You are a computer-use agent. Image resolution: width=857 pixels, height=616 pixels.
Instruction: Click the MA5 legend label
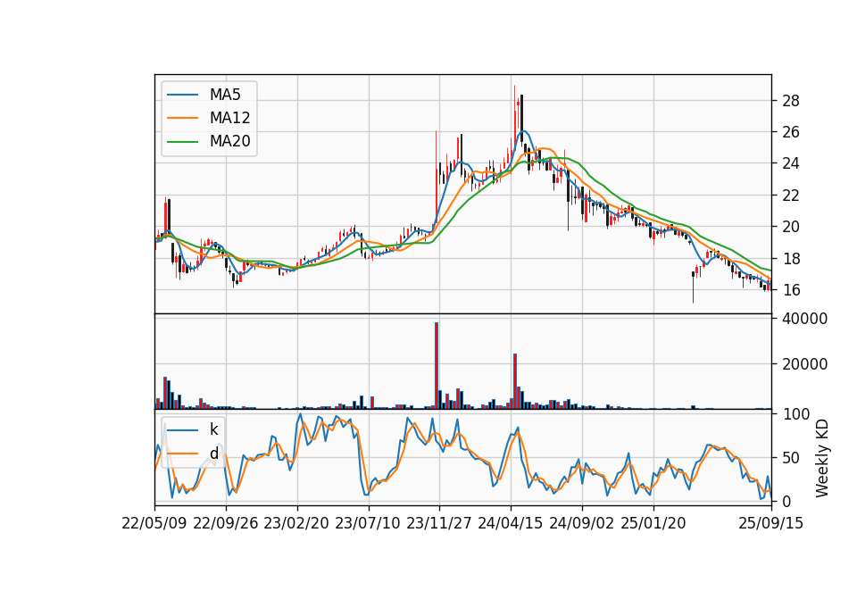(225, 95)
